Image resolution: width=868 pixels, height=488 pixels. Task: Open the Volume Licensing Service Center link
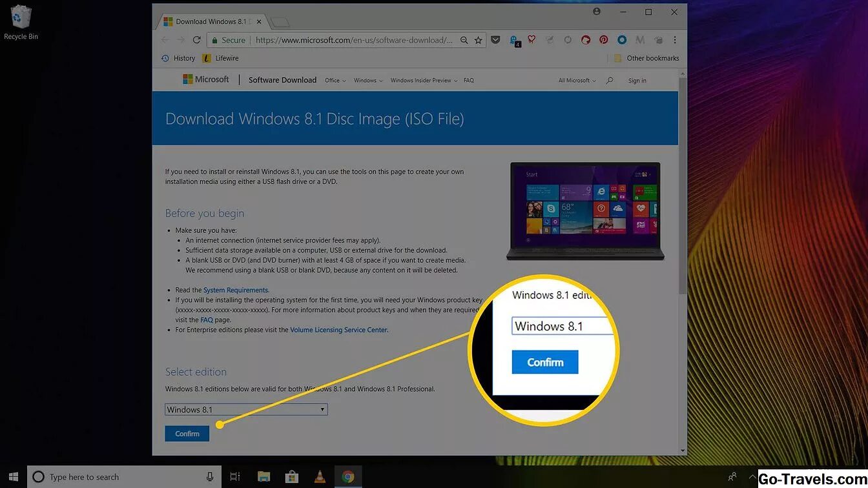pyautogui.click(x=339, y=330)
